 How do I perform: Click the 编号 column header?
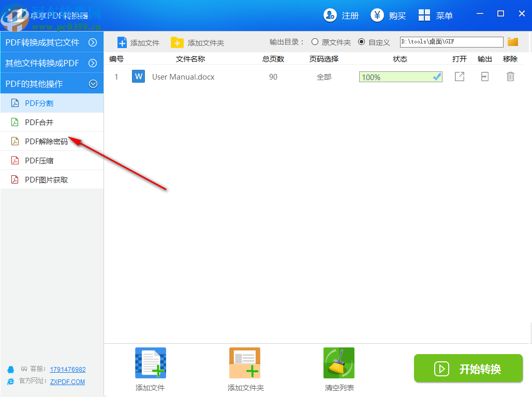(x=116, y=59)
